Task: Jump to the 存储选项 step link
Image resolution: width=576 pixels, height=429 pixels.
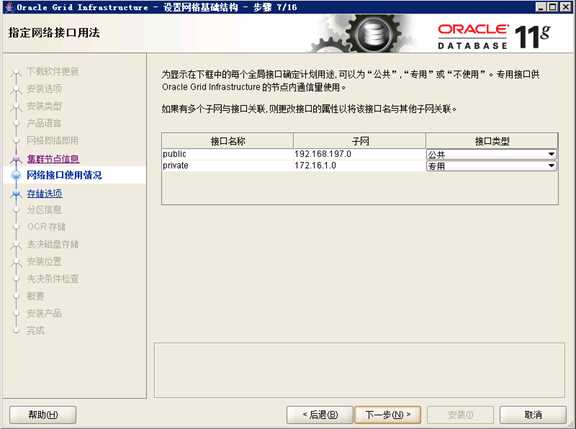Action: (45, 194)
